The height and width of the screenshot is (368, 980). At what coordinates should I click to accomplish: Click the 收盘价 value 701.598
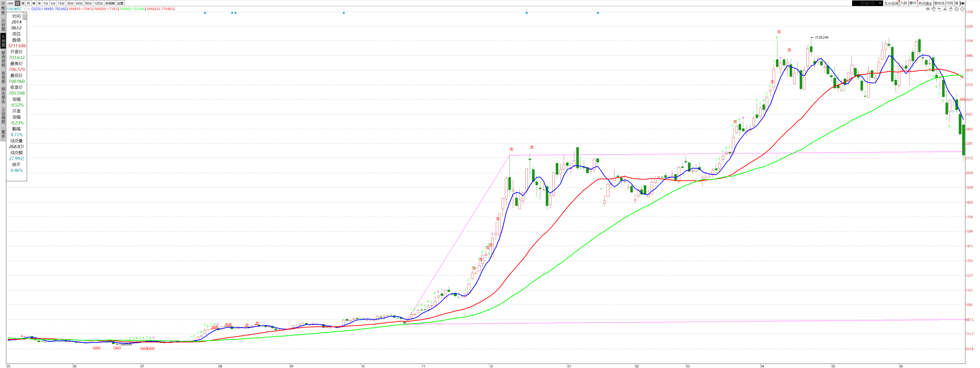pyautogui.click(x=16, y=93)
